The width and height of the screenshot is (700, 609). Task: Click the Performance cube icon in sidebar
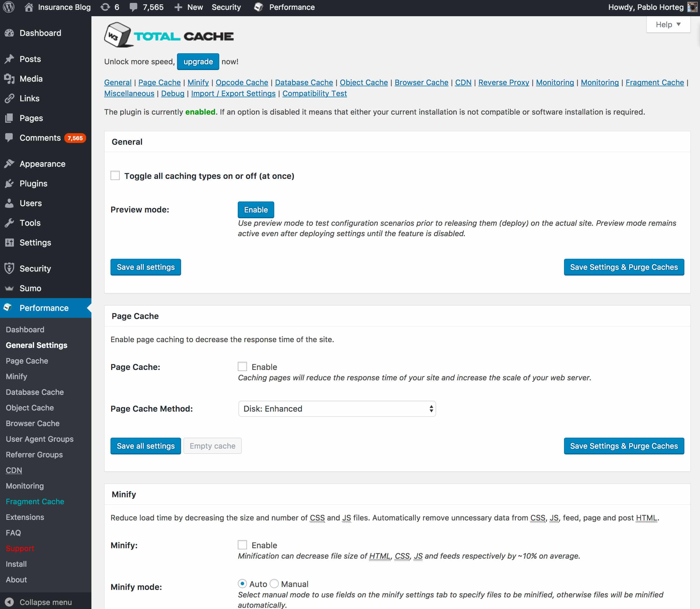pyautogui.click(x=8, y=308)
